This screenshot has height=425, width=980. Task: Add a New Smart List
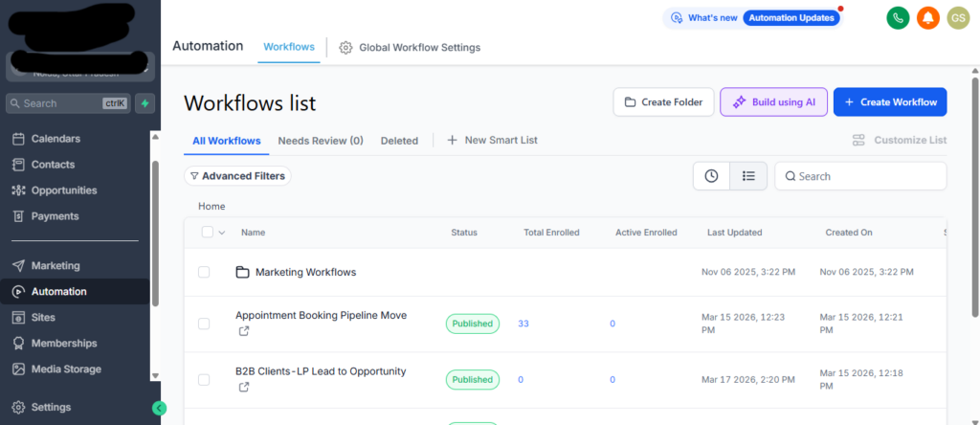click(492, 140)
